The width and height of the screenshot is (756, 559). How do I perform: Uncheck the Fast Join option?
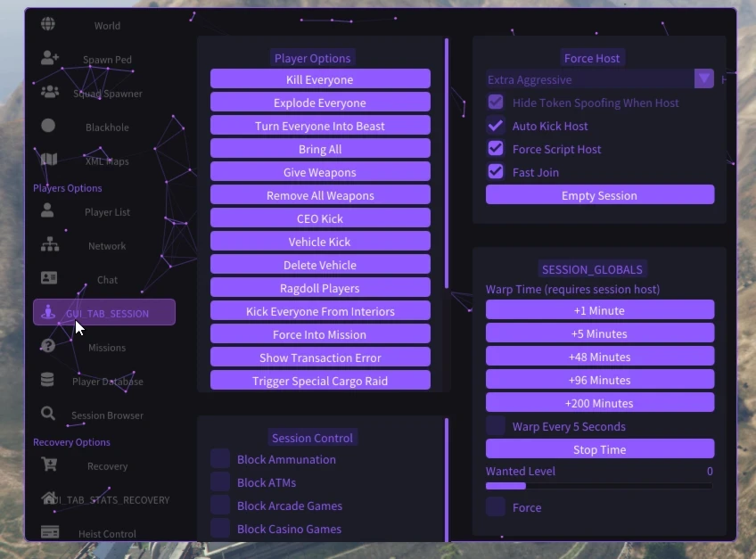[x=496, y=172]
